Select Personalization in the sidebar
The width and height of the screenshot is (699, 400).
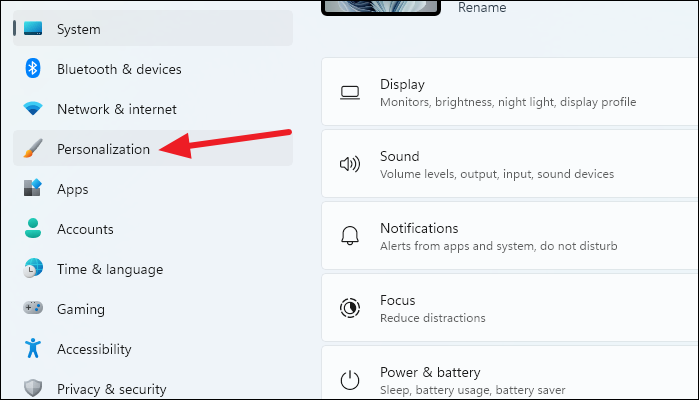153,148
